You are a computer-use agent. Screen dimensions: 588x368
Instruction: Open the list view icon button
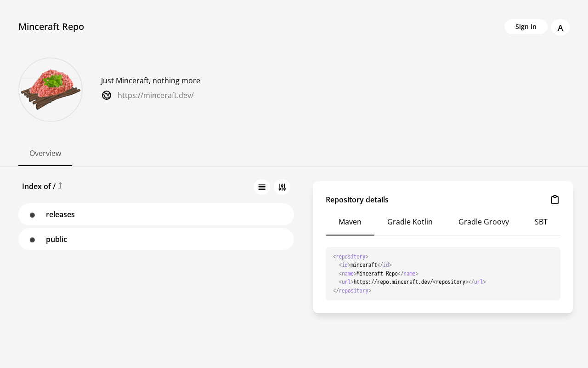coord(262,187)
